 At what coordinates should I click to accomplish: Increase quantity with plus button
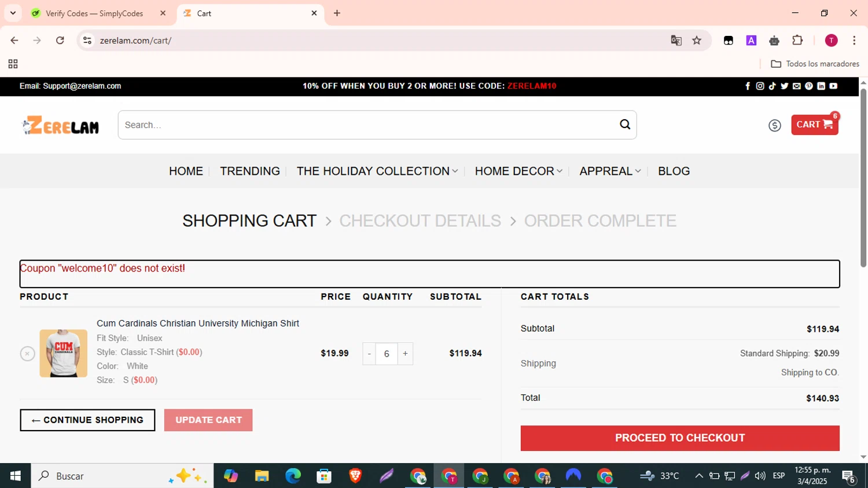pos(405,354)
